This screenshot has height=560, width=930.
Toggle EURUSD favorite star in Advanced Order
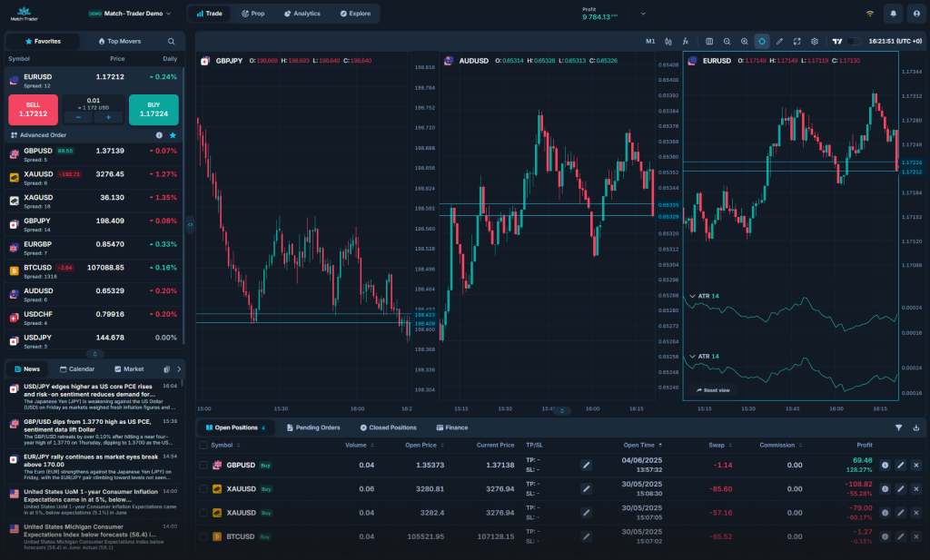click(173, 135)
